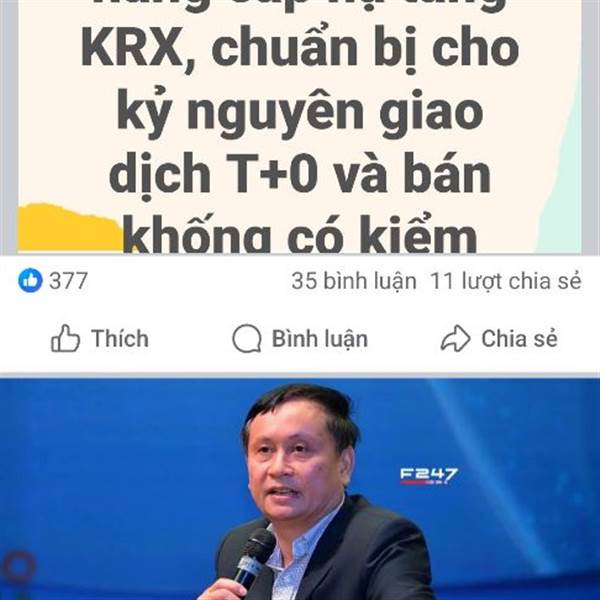The image size is (600, 600).
Task: Tap the Thích thumbs-up outline icon
Action: point(65,338)
